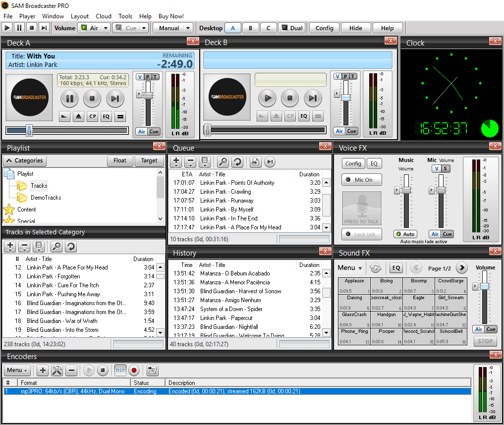Switch to Desktop B

tap(250, 28)
